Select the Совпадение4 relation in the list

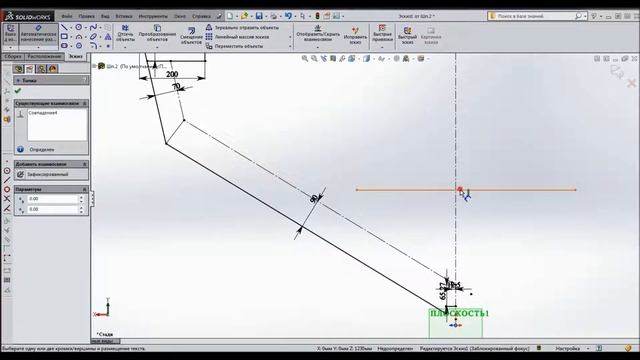(43, 113)
